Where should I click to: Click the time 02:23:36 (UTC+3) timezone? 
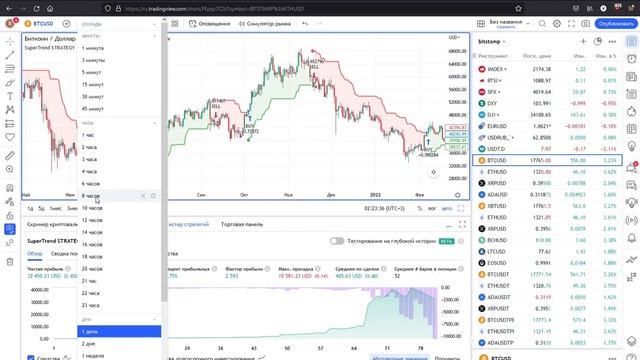tap(384, 208)
